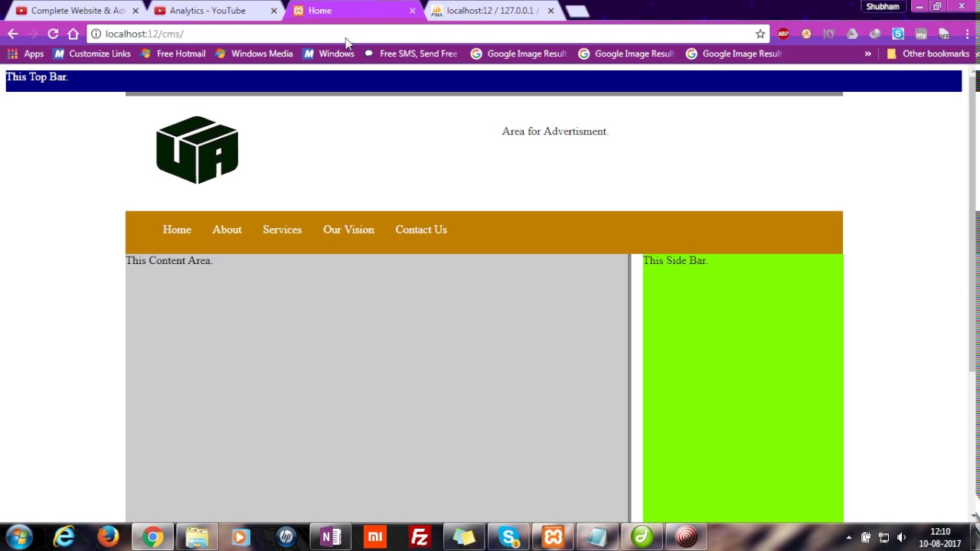Image resolution: width=980 pixels, height=551 pixels.
Task: Open a new browser tab
Action: (577, 11)
